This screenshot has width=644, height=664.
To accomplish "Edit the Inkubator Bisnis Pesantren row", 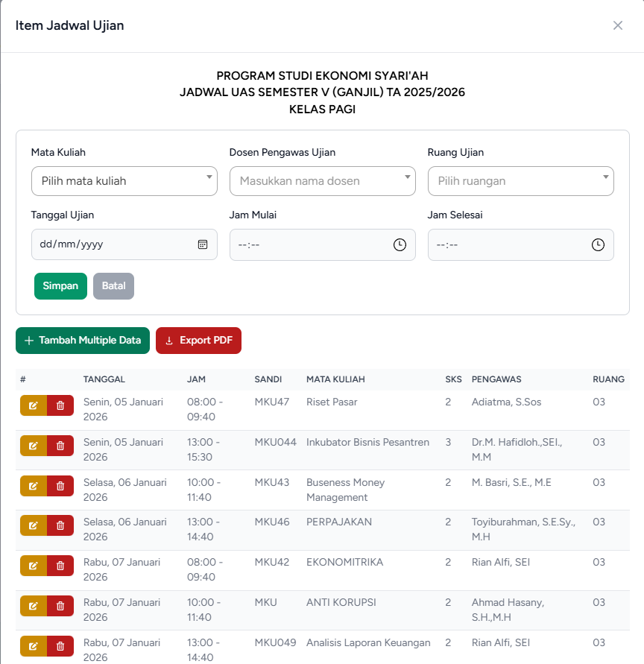I will (34, 446).
